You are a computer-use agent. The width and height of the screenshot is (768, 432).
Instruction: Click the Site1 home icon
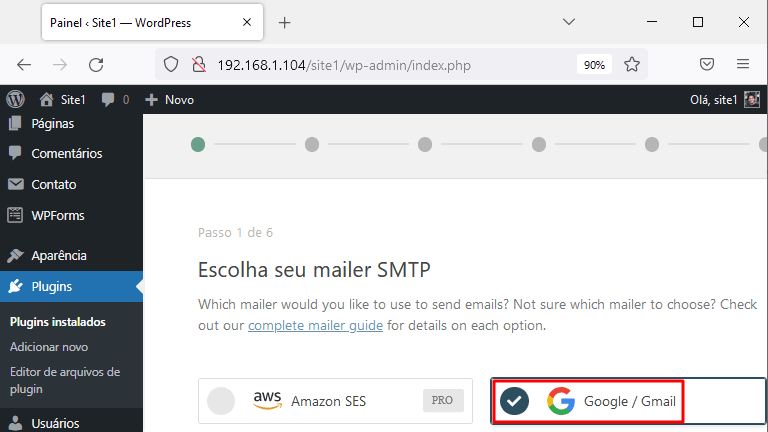pos(47,99)
